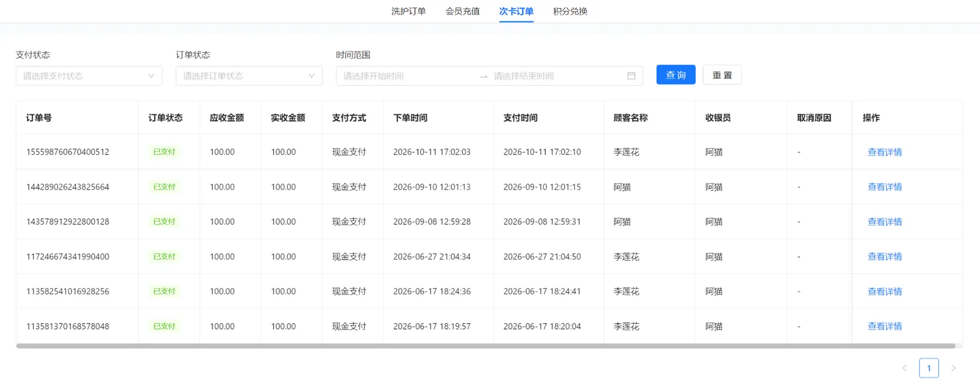Click customer 李莲花 in the 2026-10-11 row
The height and width of the screenshot is (391, 980).
point(626,152)
